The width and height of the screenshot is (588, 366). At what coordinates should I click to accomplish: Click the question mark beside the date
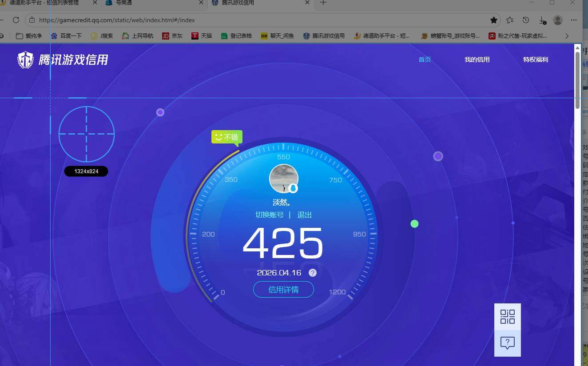[x=313, y=273]
